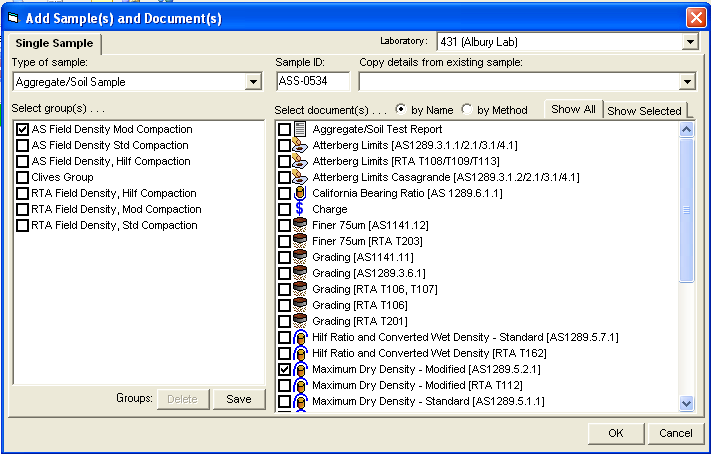Click the Atterberg Limits [AS1289.3.1.1] icon
Viewport: 711px width, 454px height.
click(300, 145)
